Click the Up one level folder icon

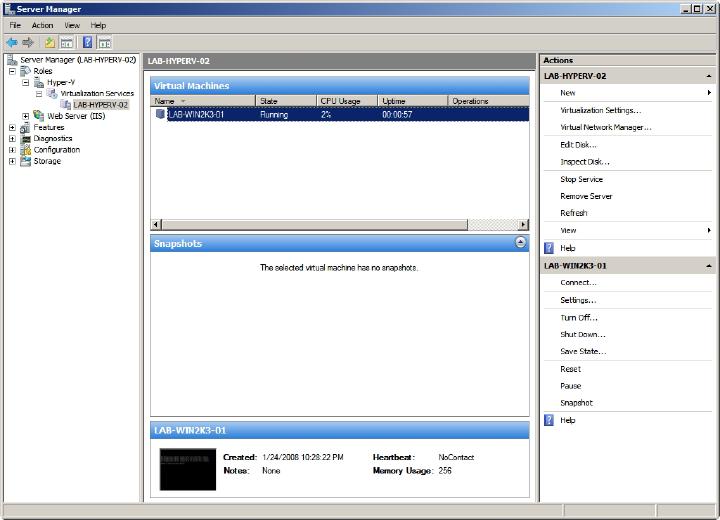(x=50, y=43)
